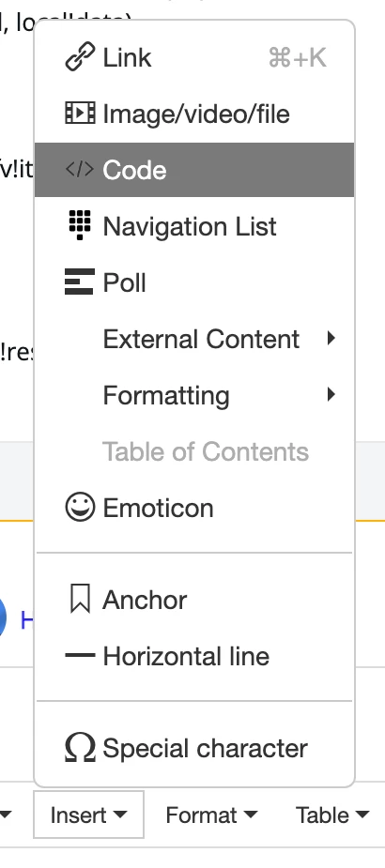Open the Insert dropdown menu
This screenshot has width=385, height=868.
88,815
